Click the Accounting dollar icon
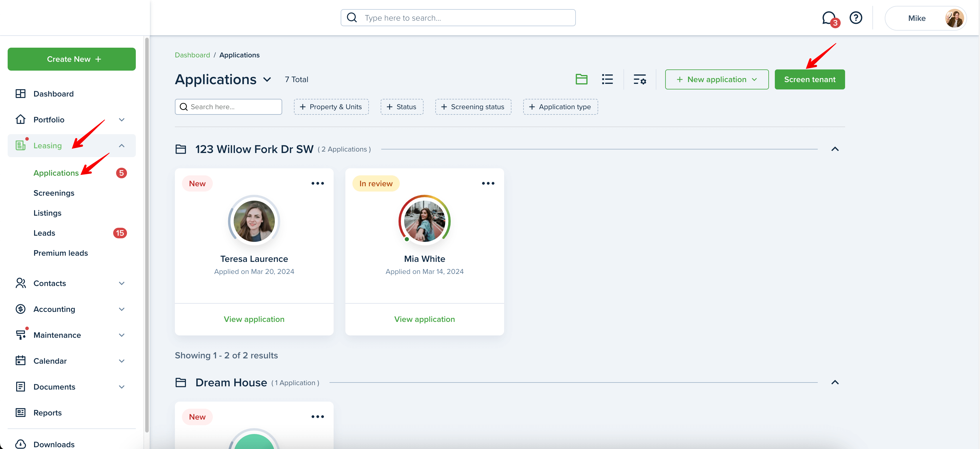This screenshot has width=980, height=449. click(21, 309)
